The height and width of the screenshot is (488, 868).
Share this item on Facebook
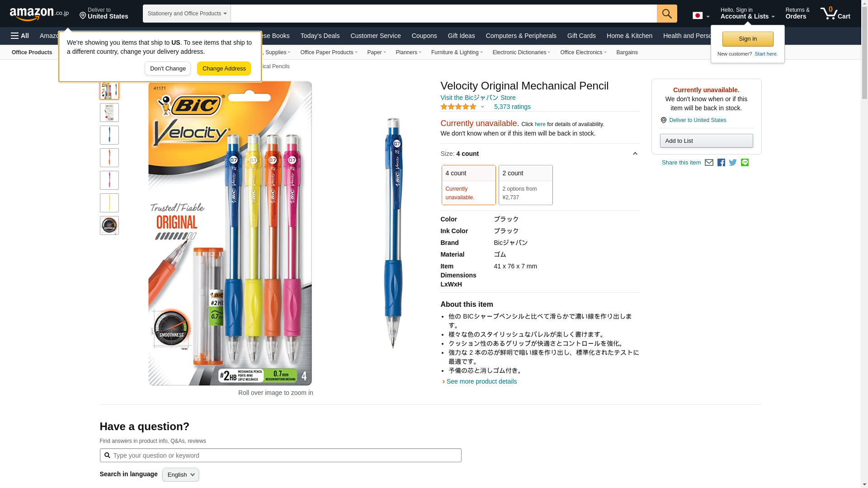pyautogui.click(x=721, y=163)
